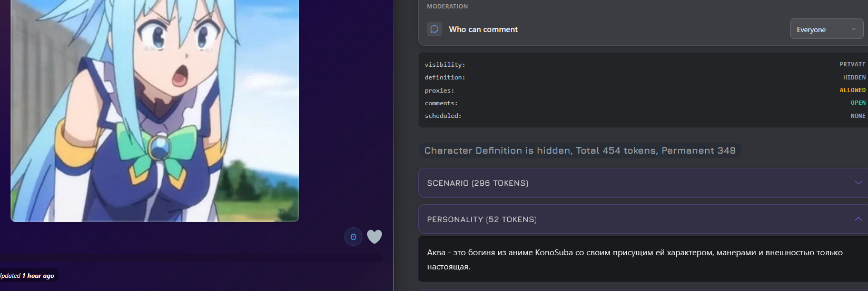Viewport: 868px width, 291px height.
Task: Click the Aqua character image
Action: 155,111
